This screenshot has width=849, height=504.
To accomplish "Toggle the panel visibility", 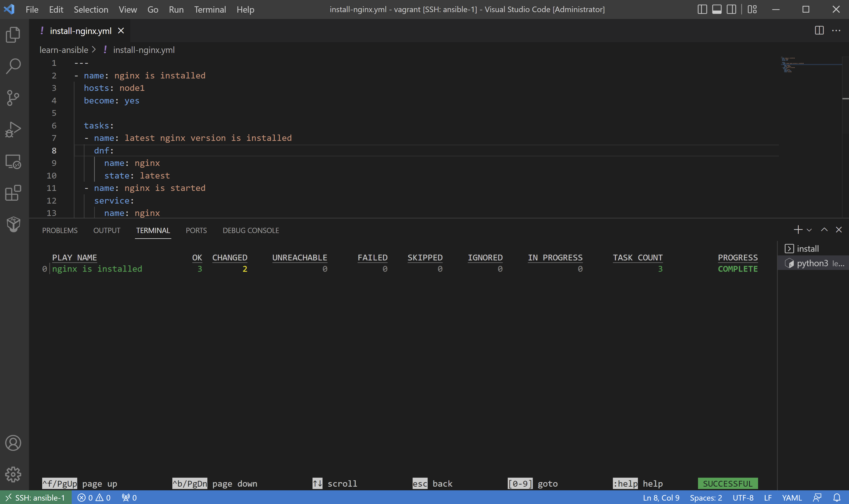I will (x=717, y=9).
